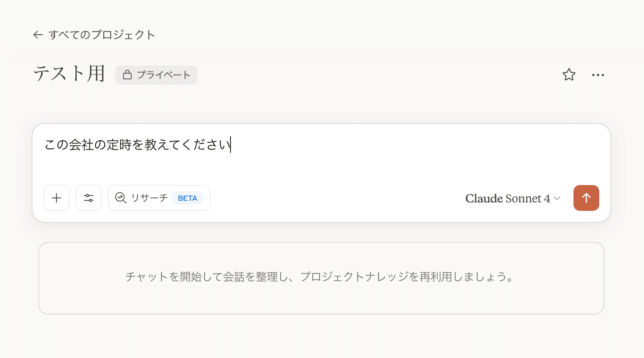This screenshot has height=358, width=644.
Task: Click the blue BETA badge
Action: click(187, 198)
